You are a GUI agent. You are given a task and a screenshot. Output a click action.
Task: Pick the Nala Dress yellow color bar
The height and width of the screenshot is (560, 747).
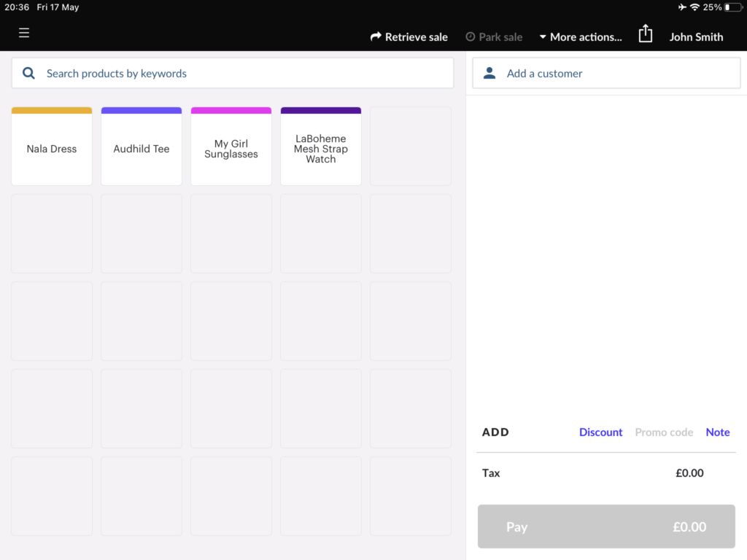tap(51, 109)
